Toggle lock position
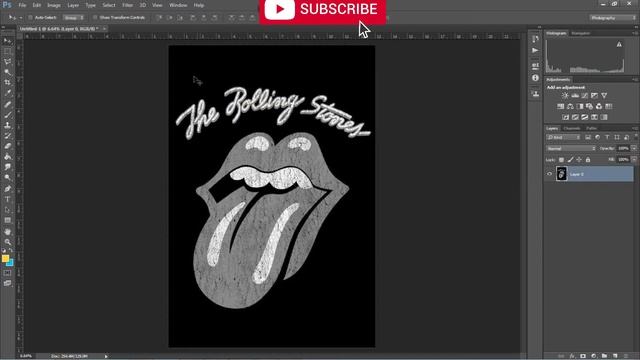Screen dimensions: 640x360 (579, 160)
